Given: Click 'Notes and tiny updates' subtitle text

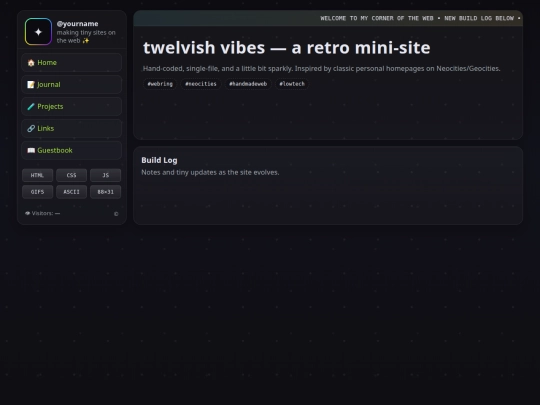Looking at the screenshot, I should 210,172.
